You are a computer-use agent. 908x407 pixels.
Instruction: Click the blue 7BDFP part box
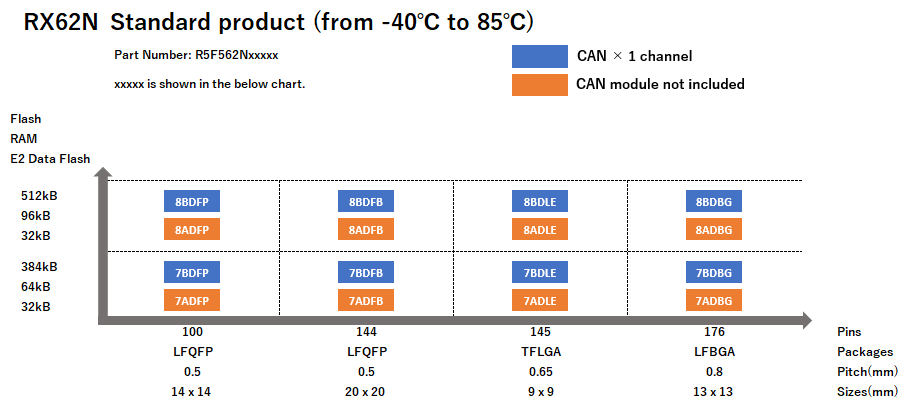tap(191, 272)
